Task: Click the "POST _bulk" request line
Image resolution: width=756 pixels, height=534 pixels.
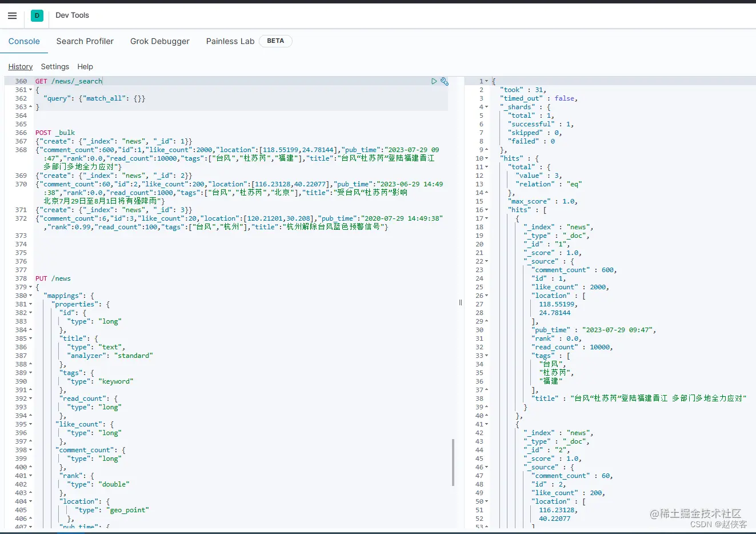Action: click(x=55, y=133)
